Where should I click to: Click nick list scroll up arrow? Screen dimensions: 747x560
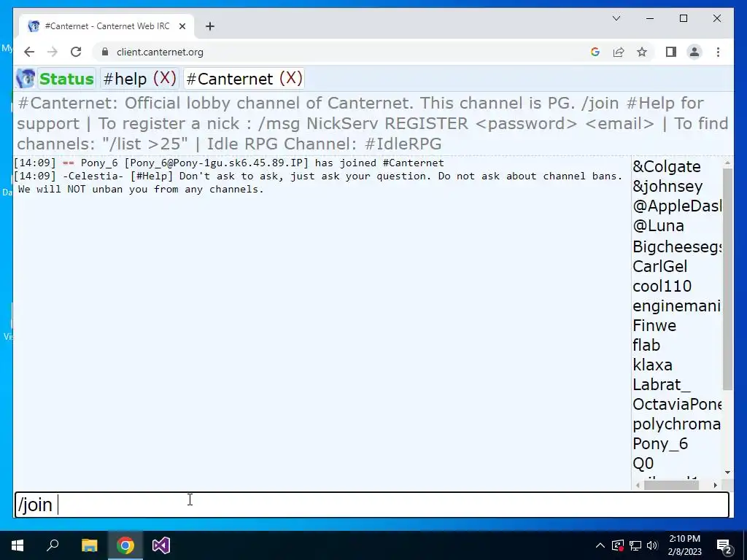click(727, 163)
